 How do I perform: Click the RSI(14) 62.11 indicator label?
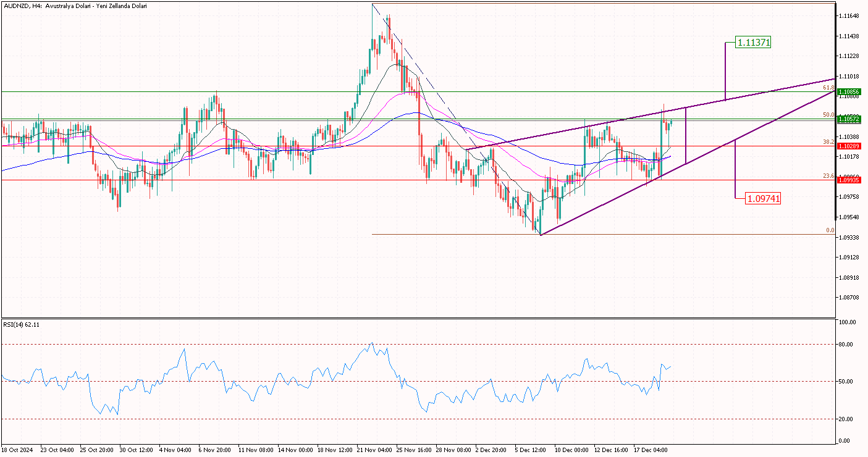(21, 324)
